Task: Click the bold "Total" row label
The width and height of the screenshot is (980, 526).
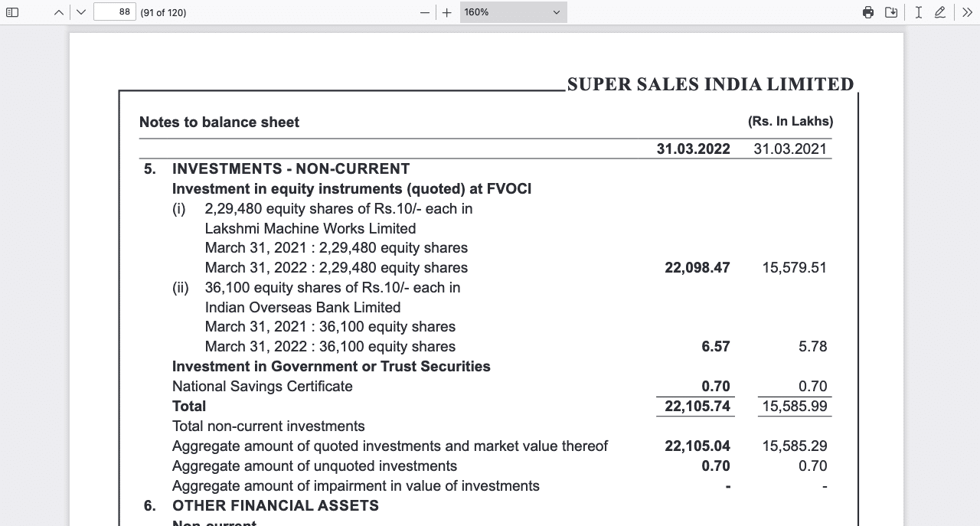Action: click(189, 407)
